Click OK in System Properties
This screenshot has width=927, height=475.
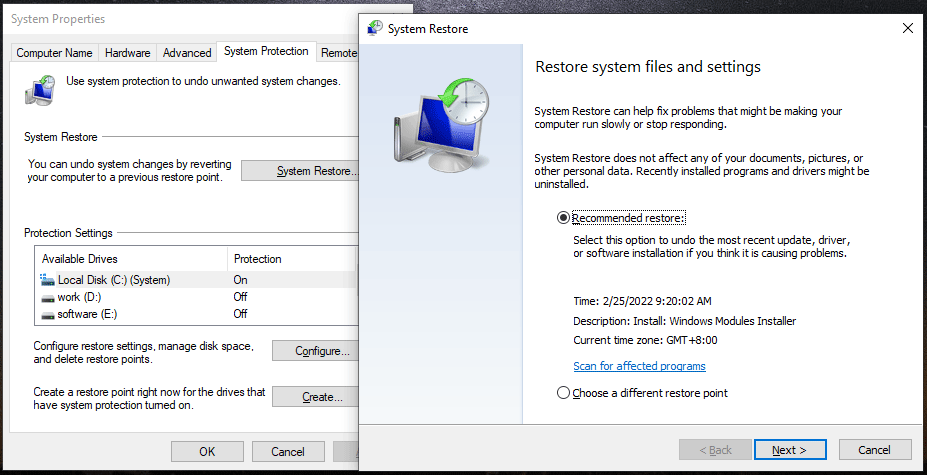[207, 451]
